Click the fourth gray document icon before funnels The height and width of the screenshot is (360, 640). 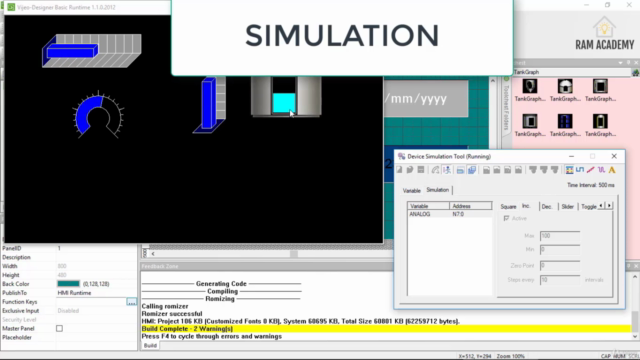(x=518, y=170)
